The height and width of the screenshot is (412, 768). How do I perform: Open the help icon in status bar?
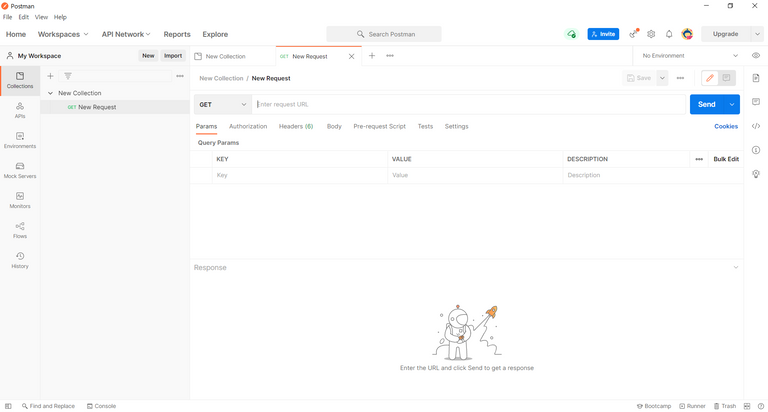point(761,406)
